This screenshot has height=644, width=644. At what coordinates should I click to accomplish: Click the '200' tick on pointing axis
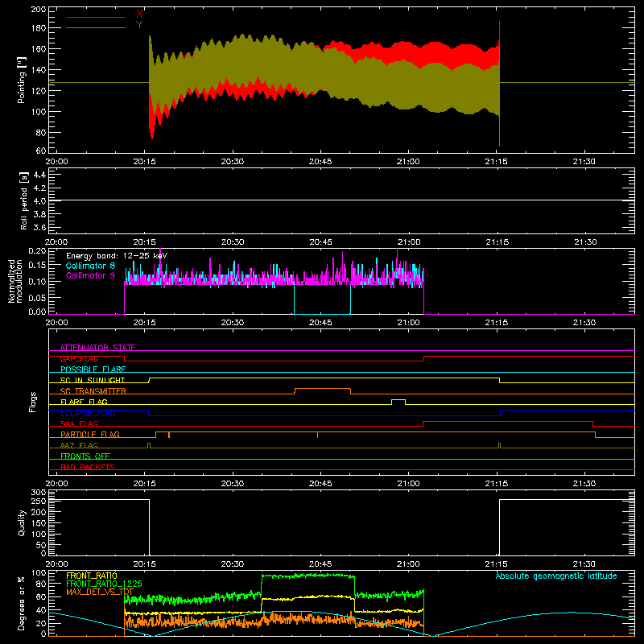pyautogui.click(x=39, y=10)
